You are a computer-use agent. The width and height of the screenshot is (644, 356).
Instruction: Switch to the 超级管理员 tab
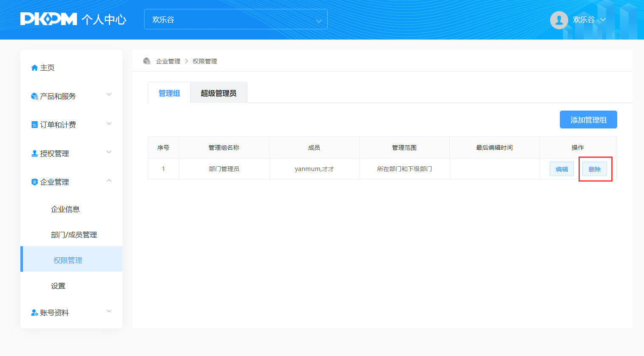(218, 93)
